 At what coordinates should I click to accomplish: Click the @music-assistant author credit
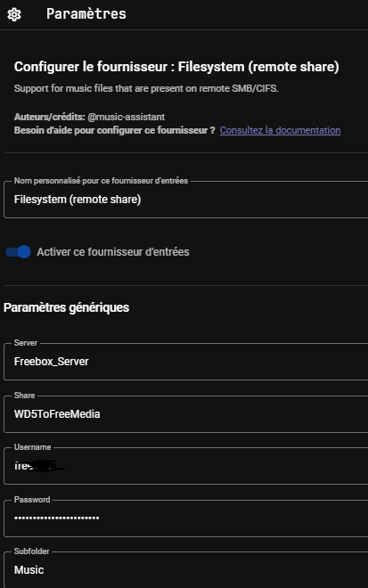point(126,117)
